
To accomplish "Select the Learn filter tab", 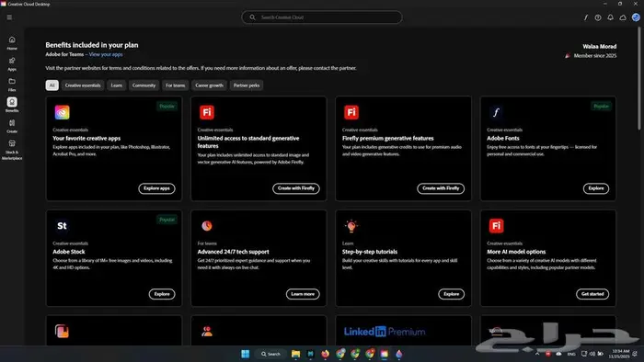I will coord(117,85).
